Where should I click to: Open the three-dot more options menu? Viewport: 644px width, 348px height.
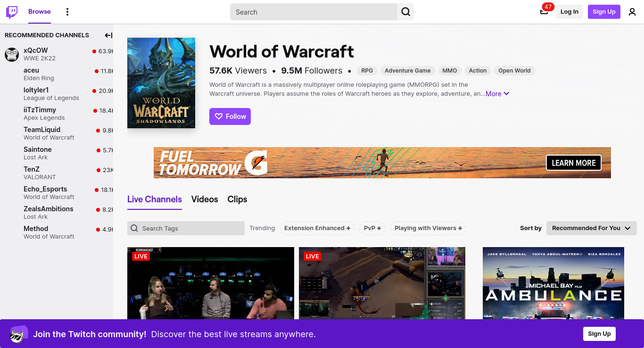[x=67, y=12]
